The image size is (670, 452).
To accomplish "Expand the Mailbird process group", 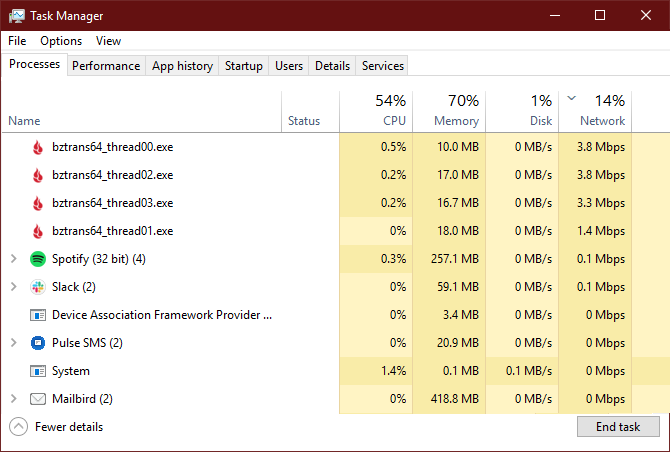I will (14, 399).
